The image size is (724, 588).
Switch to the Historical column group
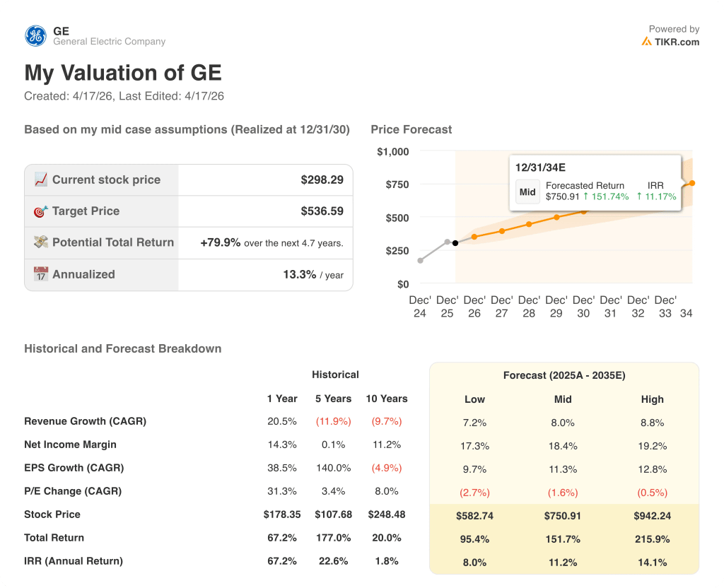pos(335,375)
